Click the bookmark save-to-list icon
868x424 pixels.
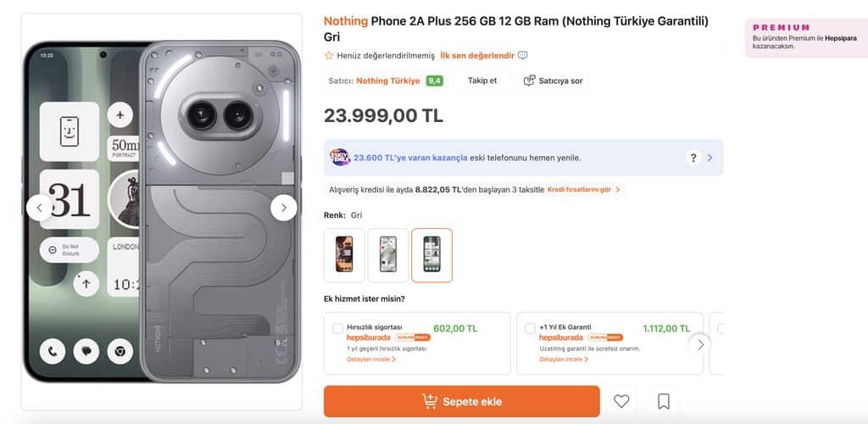click(664, 401)
